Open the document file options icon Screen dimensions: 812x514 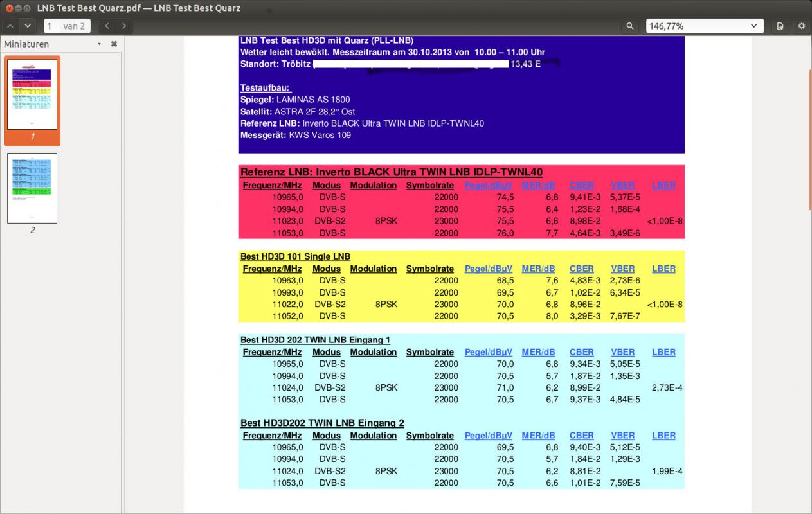pyautogui.click(x=780, y=26)
